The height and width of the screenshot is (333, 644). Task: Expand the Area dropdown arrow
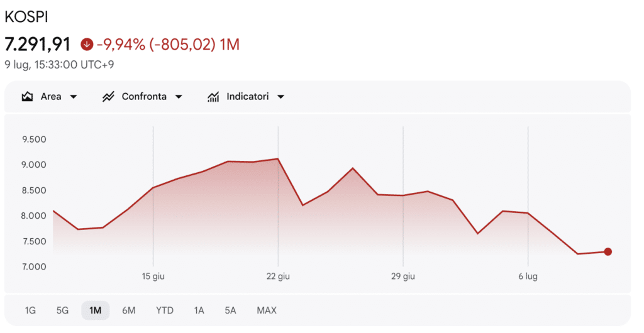[x=74, y=97]
